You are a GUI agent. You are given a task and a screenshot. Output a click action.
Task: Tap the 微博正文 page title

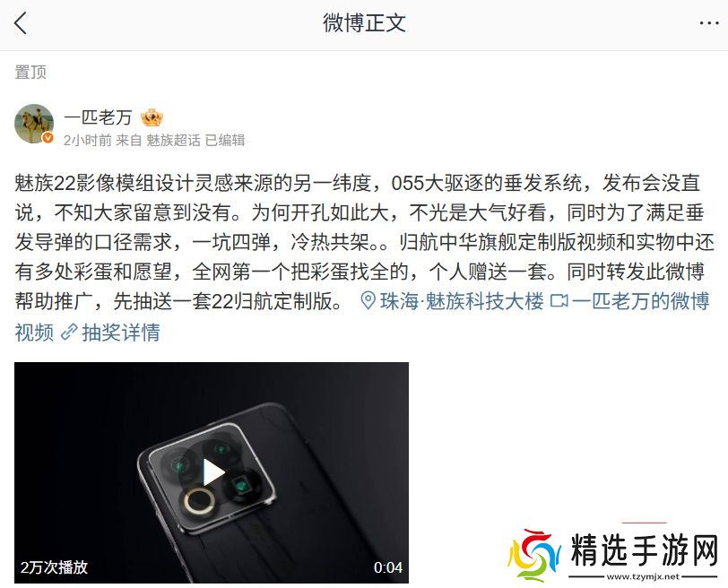(364, 23)
